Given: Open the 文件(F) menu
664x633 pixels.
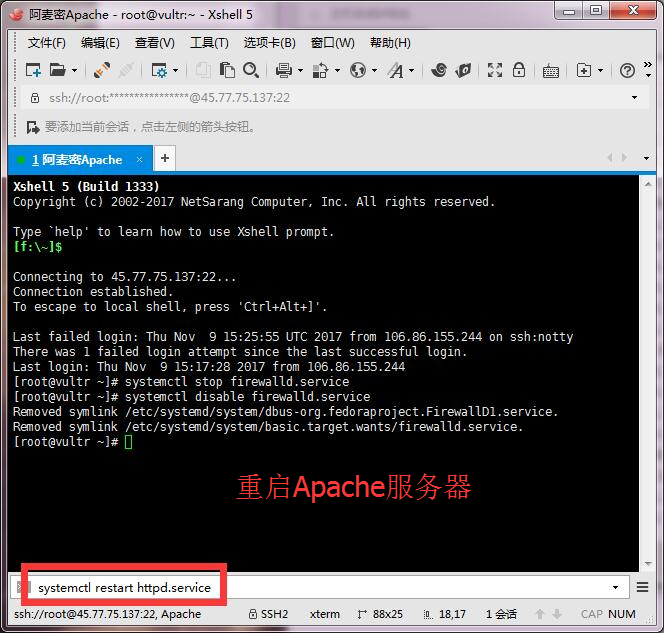Looking at the screenshot, I should (x=47, y=43).
